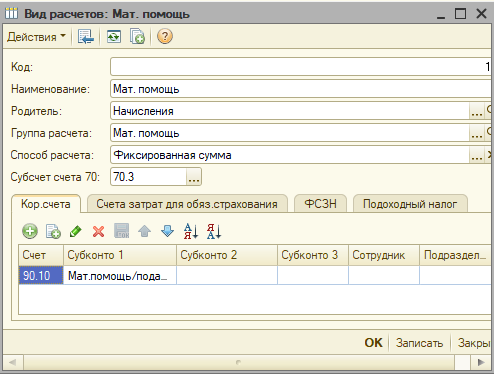Sort table ascending А-Я
The width and height of the screenshot is (494, 374).
pyautogui.click(x=191, y=231)
